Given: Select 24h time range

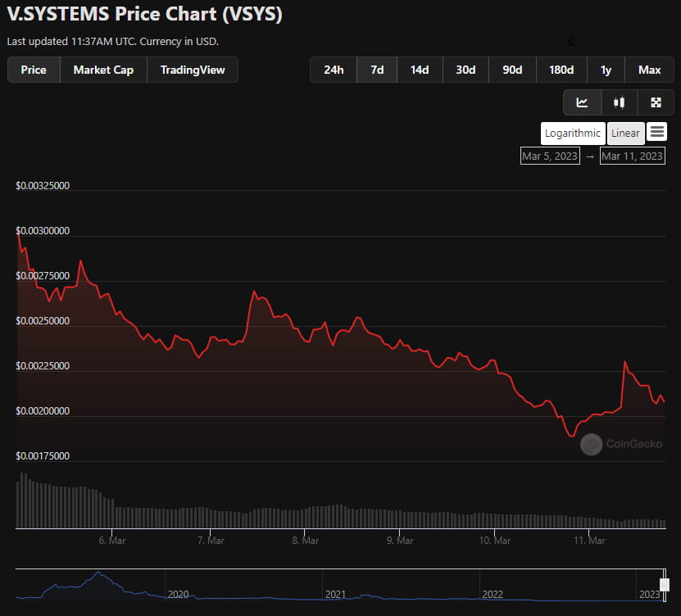Looking at the screenshot, I should coord(334,70).
